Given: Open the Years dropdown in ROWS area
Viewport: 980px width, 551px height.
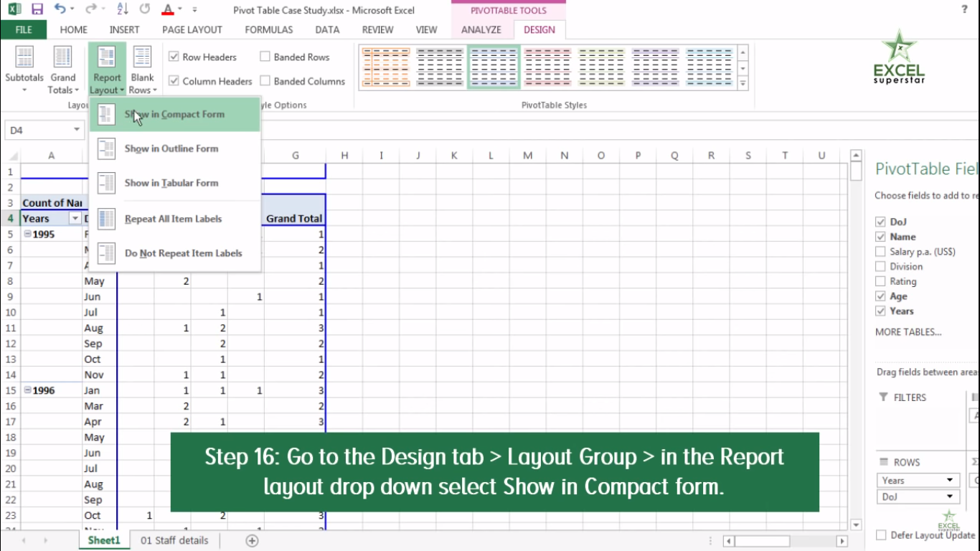Looking at the screenshot, I should pos(950,480).
